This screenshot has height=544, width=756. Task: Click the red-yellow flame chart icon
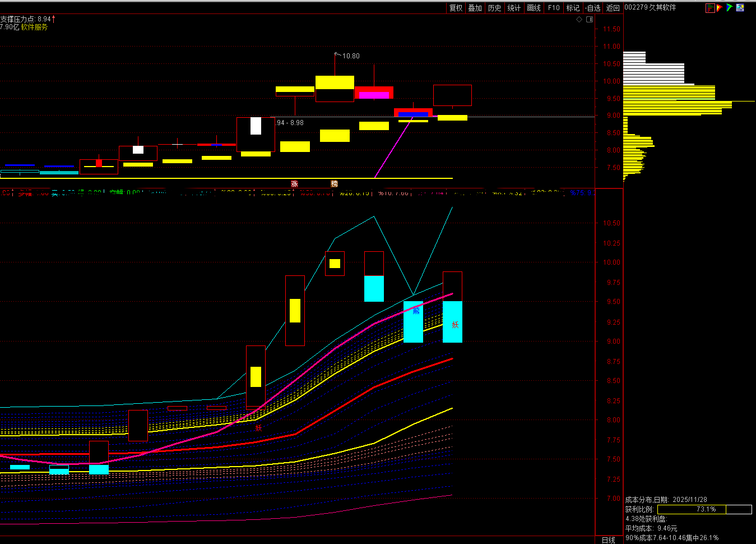point(720,8)
